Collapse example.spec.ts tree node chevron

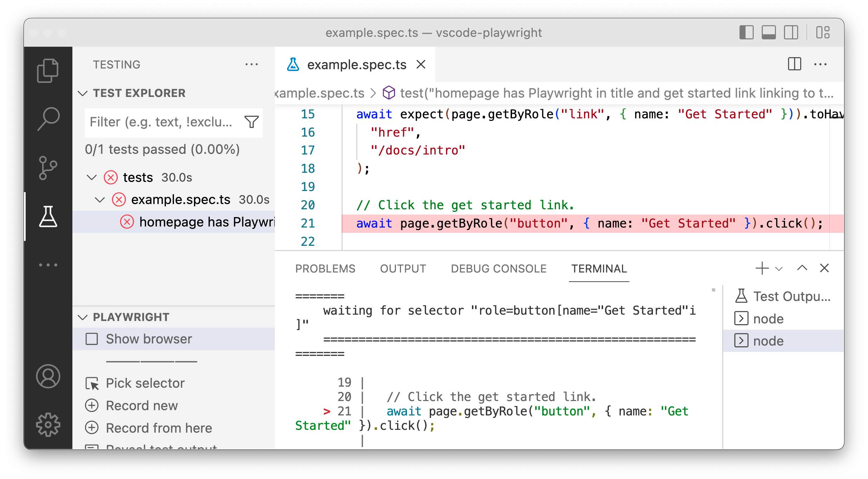click(x=100, y=199)
